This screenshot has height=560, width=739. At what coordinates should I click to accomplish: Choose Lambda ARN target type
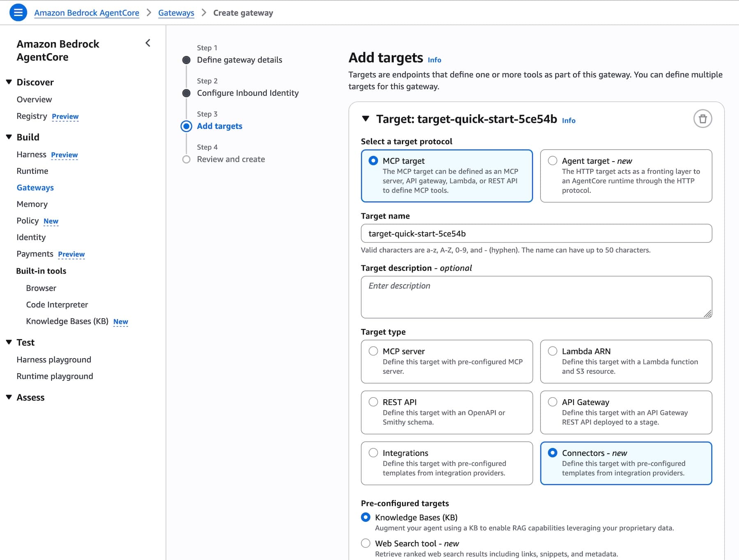(626, 361)
